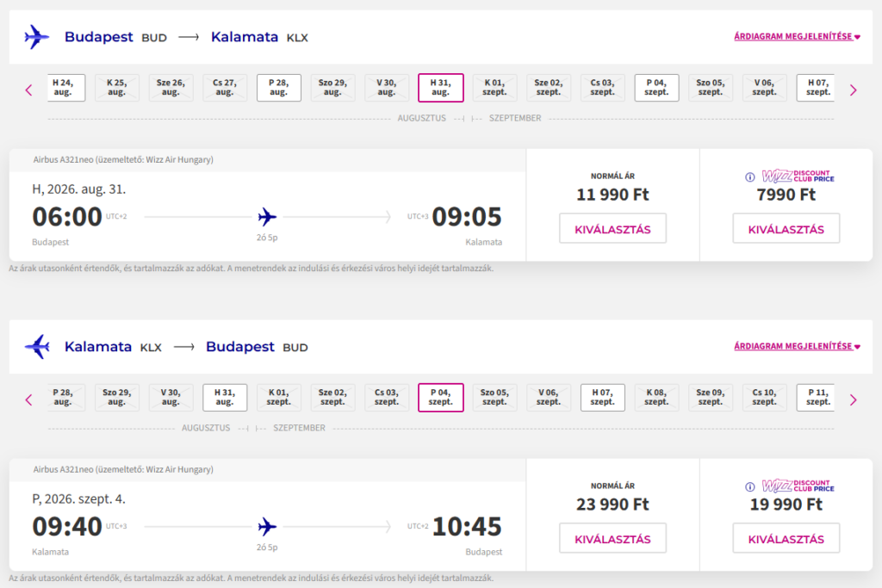The image size is (882, 588).
Task: Go to previous return dates with left arrow
Action: (x=28, y=399)
